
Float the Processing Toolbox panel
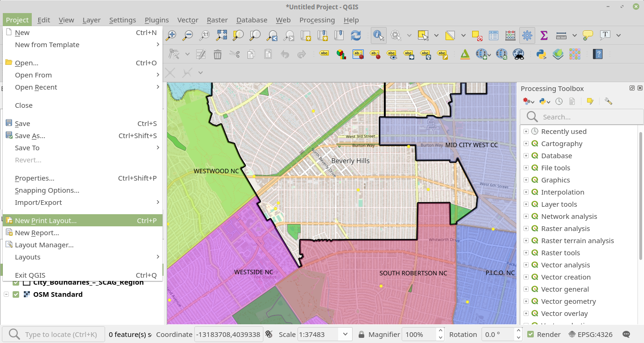(632, 88)
